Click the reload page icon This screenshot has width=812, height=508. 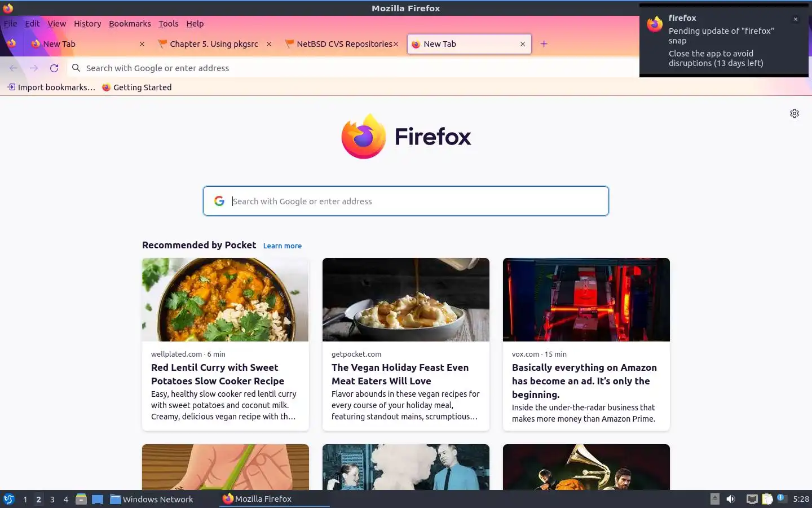pyautogui.click(x=54, y=68)
